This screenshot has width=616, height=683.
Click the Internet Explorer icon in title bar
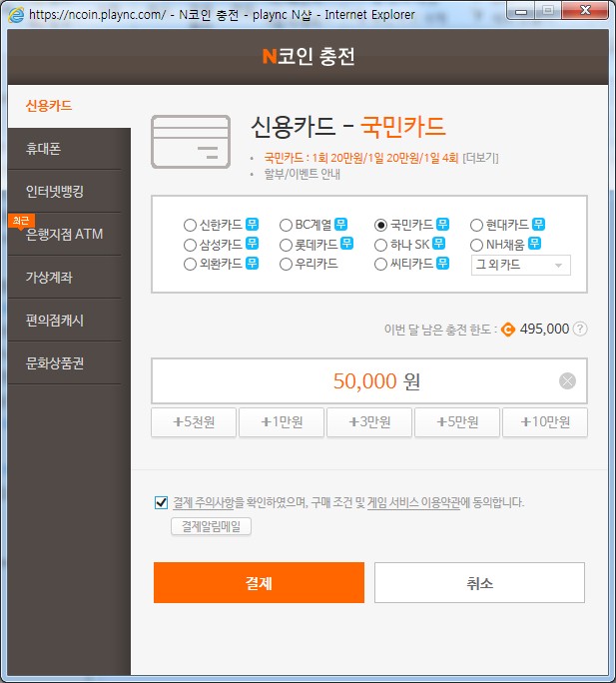pos(13,15)
